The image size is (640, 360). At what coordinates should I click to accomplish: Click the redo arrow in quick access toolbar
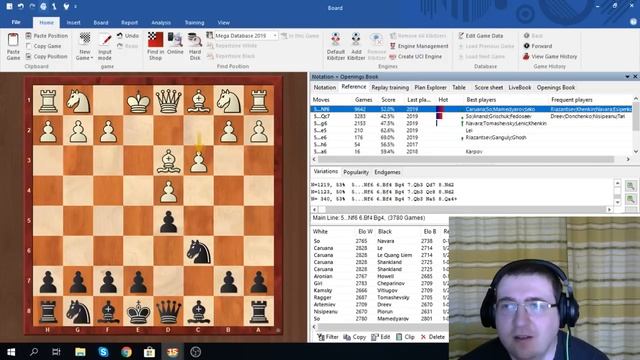pos(32,7)
